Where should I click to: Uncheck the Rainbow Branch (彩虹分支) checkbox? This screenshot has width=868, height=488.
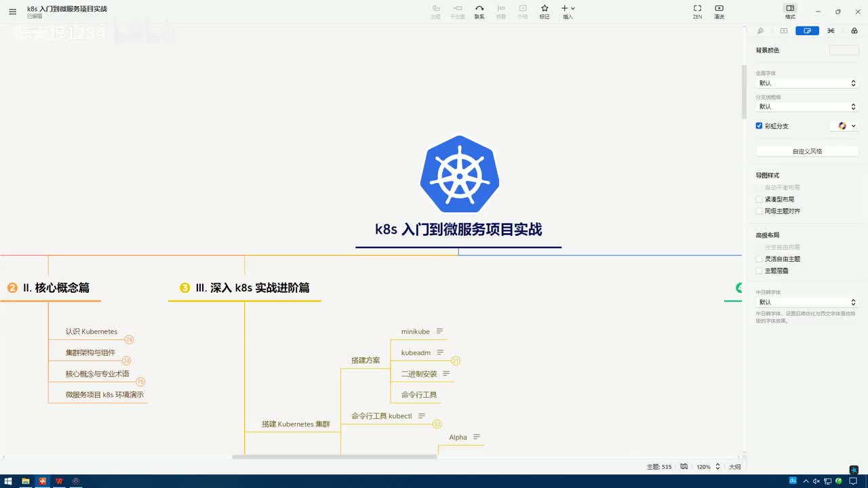coord(759,125)
